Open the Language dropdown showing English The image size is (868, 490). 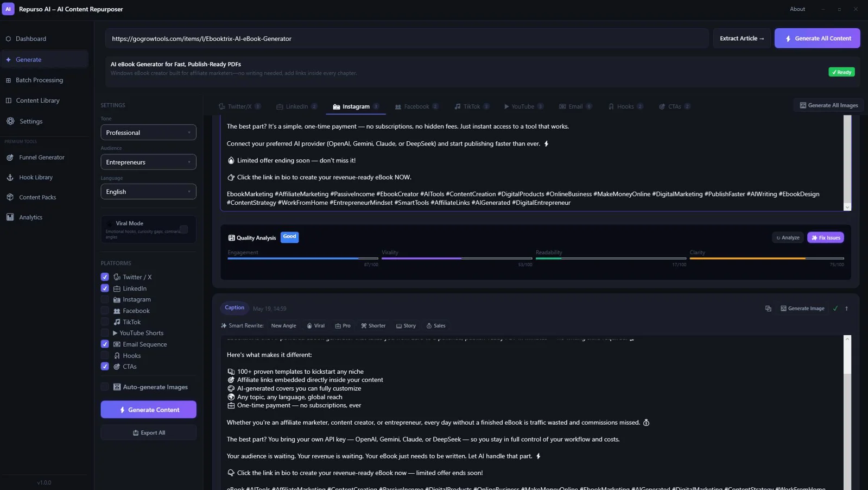[x=148, y=192]
